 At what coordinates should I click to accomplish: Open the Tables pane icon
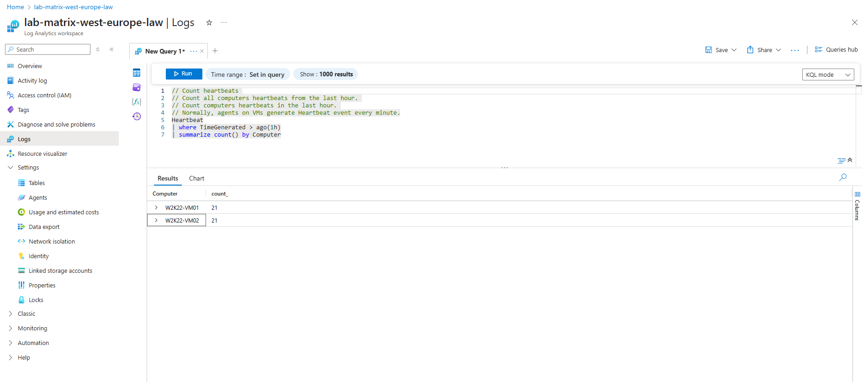[137, 73]
